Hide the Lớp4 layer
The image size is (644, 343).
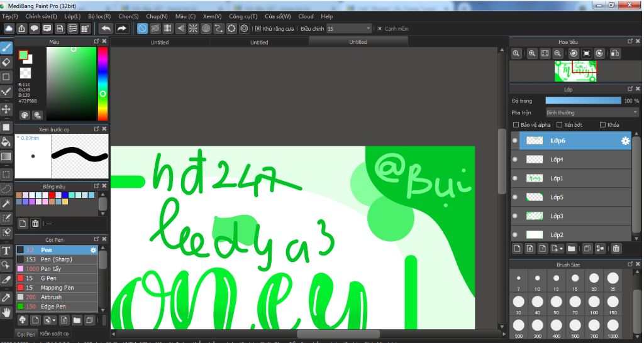point(515,160)
